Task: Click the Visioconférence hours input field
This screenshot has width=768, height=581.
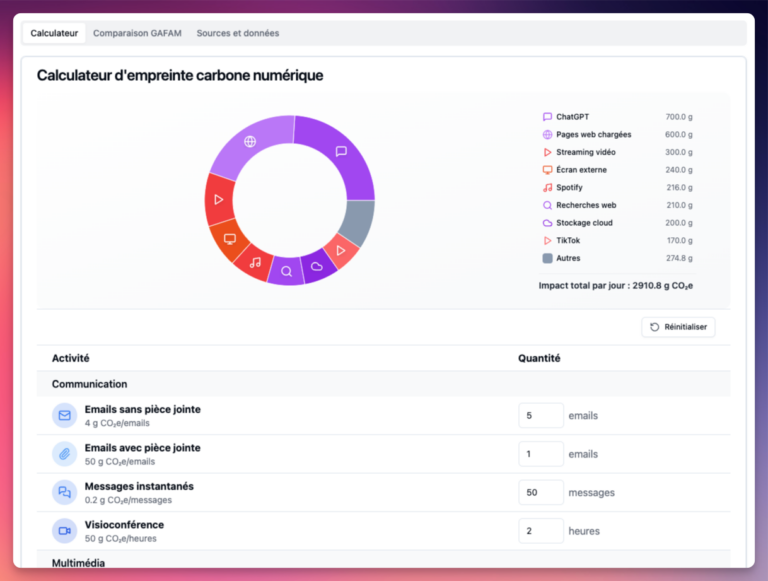Action: coord(541,530)
